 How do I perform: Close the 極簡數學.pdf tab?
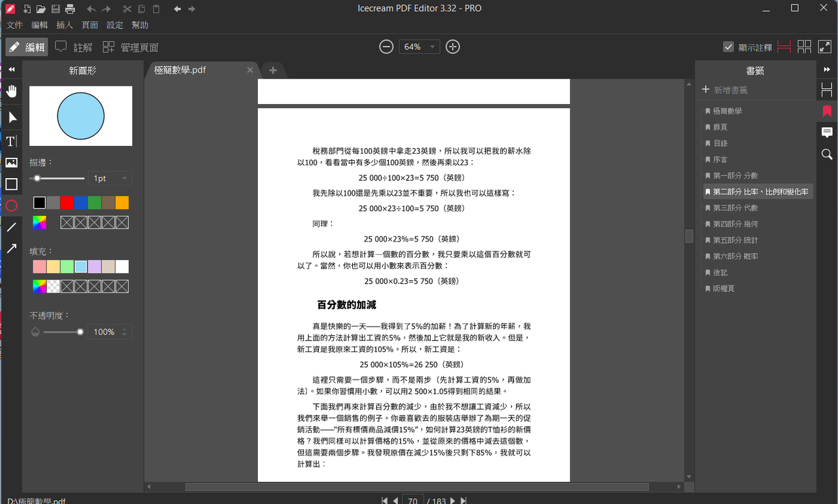click(249, 70)
